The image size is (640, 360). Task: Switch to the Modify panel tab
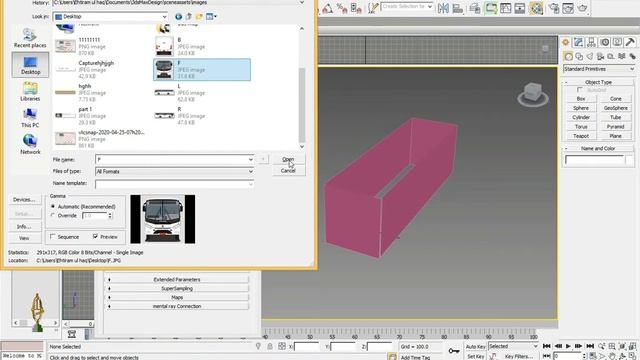point(578,42)
